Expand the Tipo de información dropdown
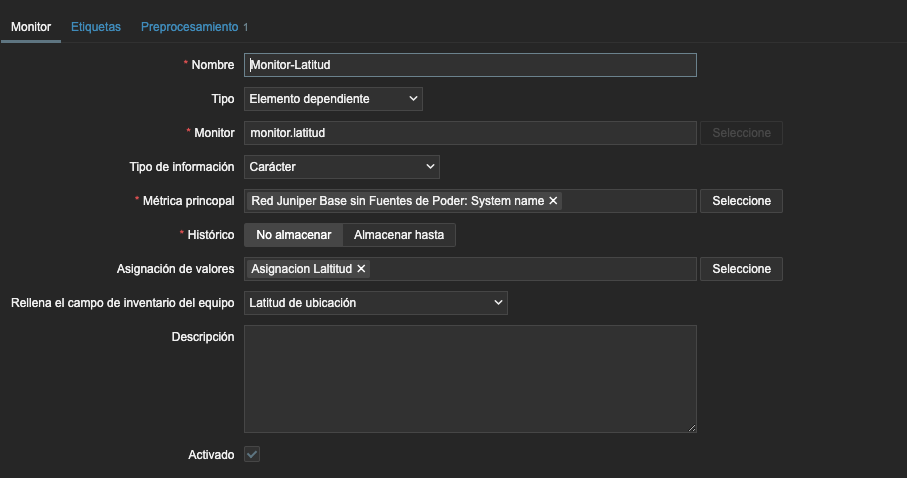 tap(341, 167)
